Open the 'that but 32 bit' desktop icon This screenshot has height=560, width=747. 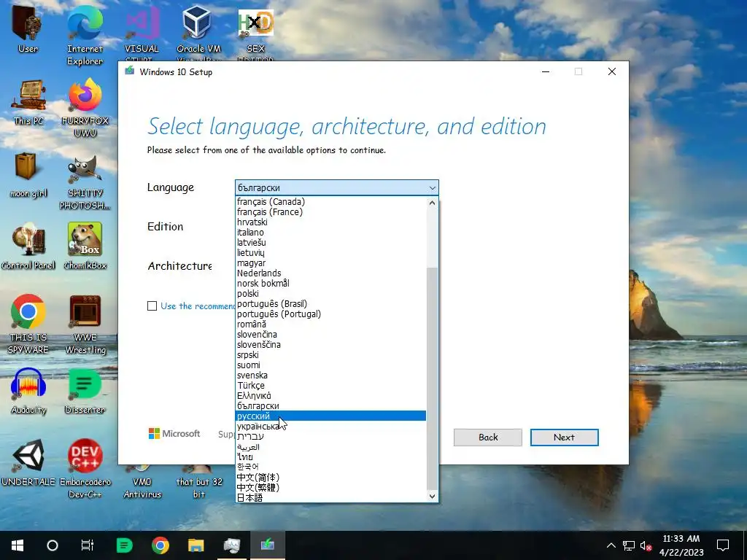coord(198,482)
